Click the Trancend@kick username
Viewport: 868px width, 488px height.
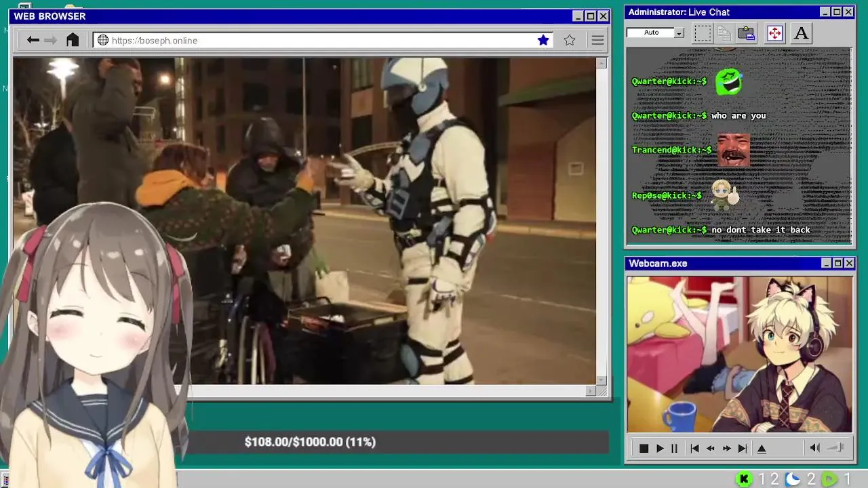pyautogui.click(x=672, y=150)
